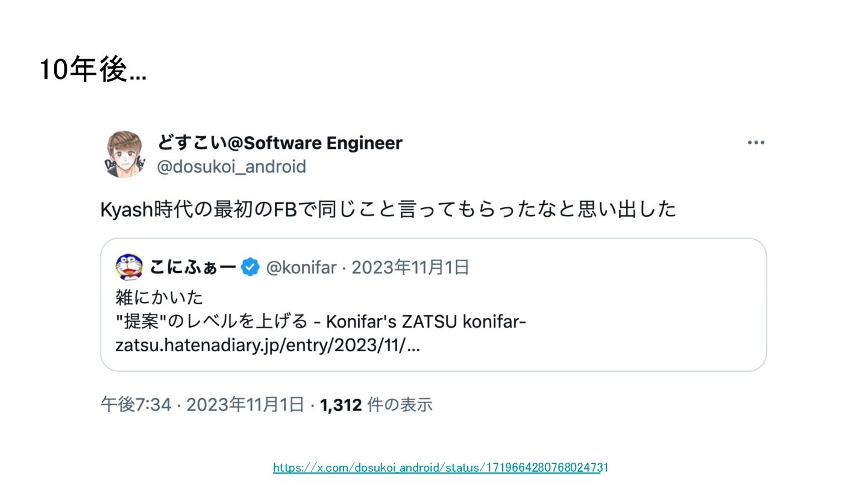Screen dimensions: 868x488
Task: Click the 午後7:34 timestamp
Action: coord(136,405)
